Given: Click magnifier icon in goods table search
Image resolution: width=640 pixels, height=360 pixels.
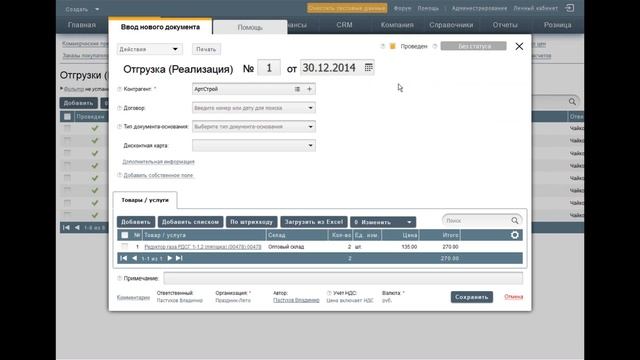Looking at the screenshot, I should click(515, 220).
